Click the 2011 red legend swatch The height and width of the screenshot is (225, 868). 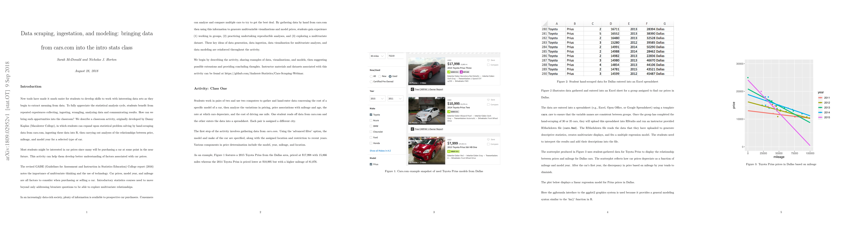[820, 97]
